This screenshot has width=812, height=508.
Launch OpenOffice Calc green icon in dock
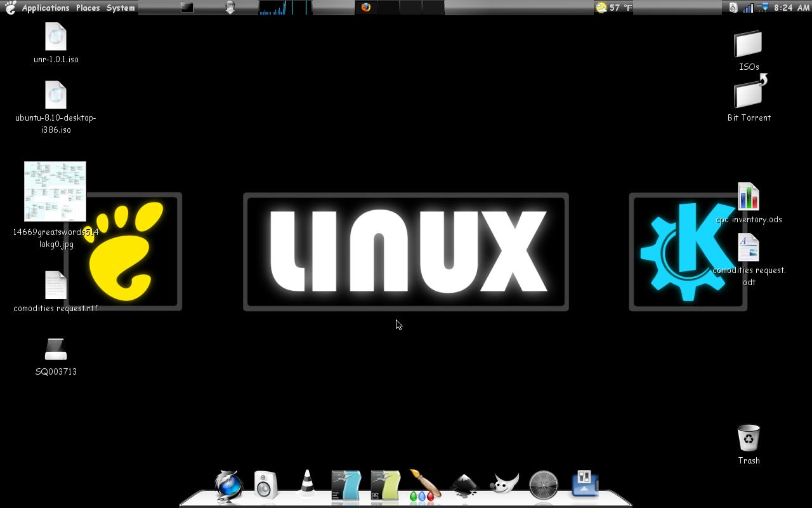385,486
